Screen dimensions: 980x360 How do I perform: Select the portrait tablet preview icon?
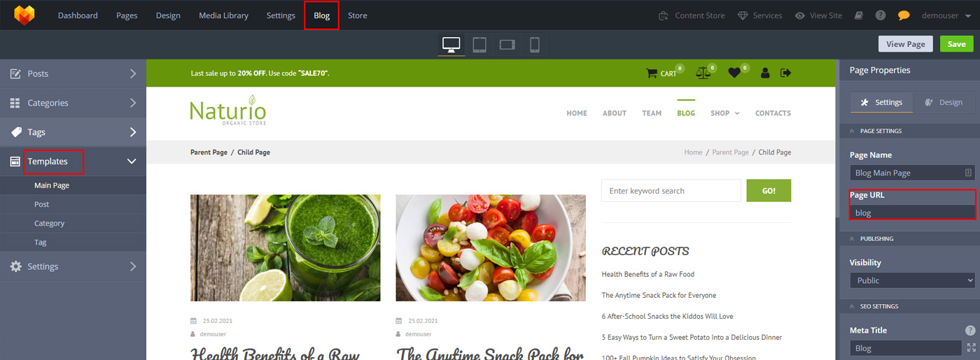tap(479, 44)
